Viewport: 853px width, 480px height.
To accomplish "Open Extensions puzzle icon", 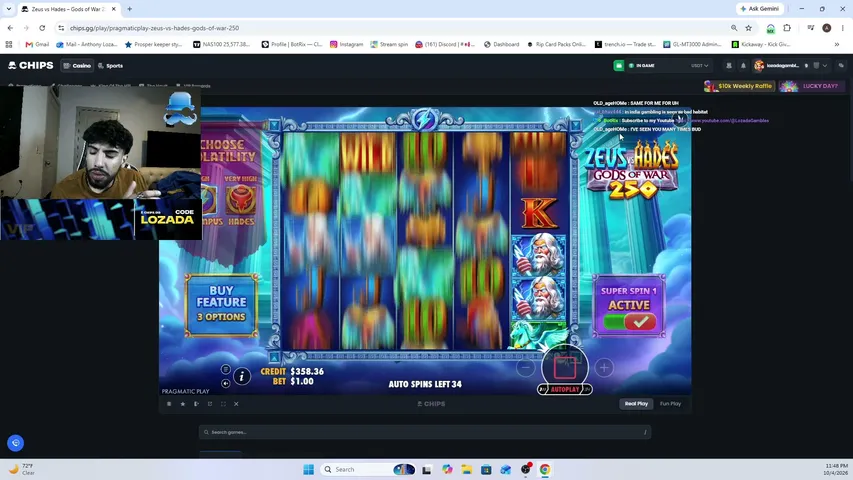I will coord(787,28).
